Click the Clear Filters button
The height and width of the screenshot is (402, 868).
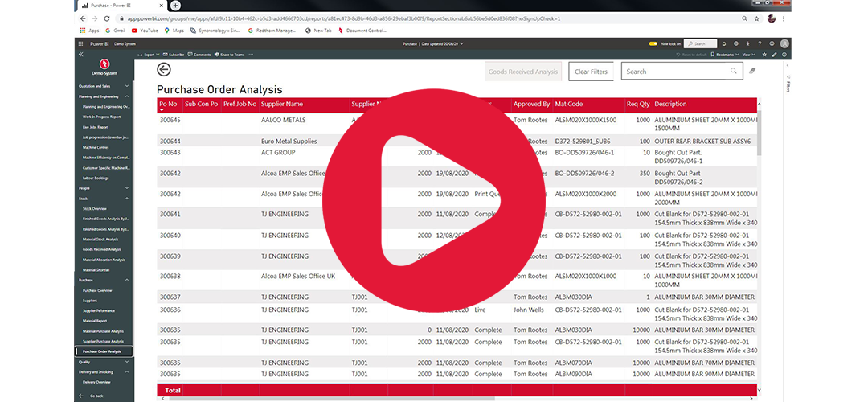coord(592,72)
